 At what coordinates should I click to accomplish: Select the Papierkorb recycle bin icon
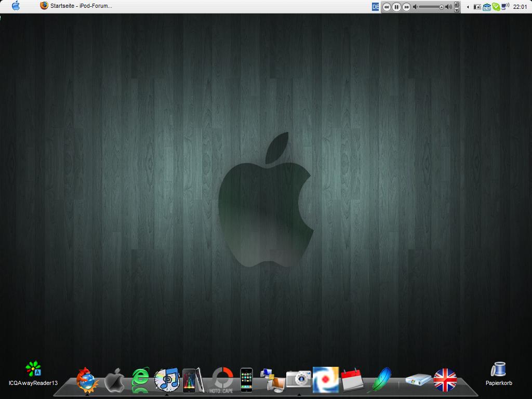[x=499, y=374]
